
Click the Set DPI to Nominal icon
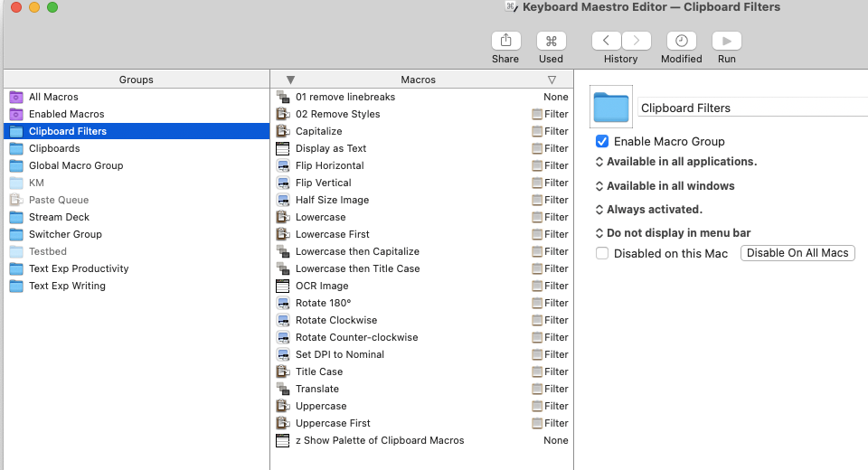[x=283, y=354]
